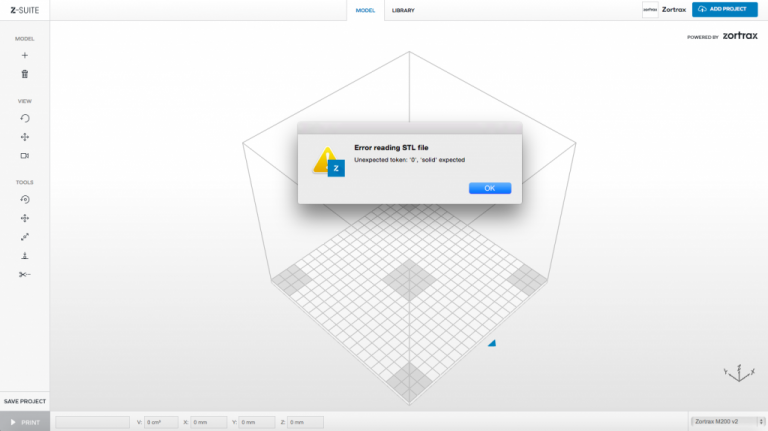Click the delete model trash icon
This screenshot has height=431, width=768.
pyautogui.click(x=25, y=74)
